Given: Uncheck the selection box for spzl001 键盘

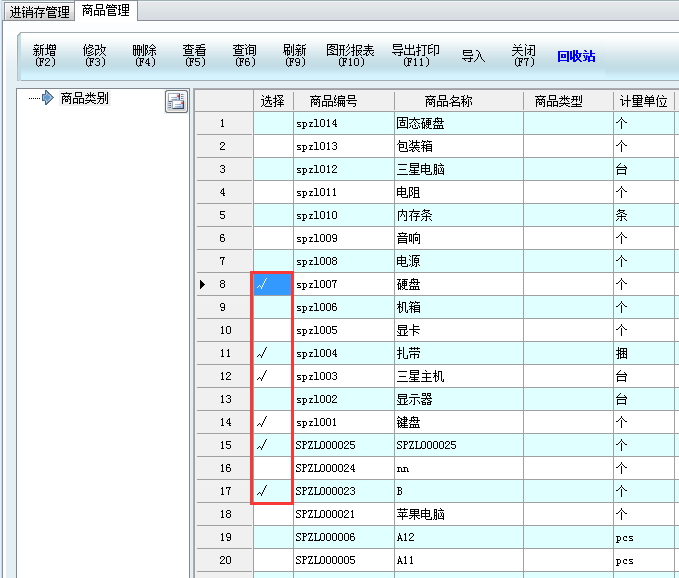Looking at the screenshot, I should tap(273, 422).
